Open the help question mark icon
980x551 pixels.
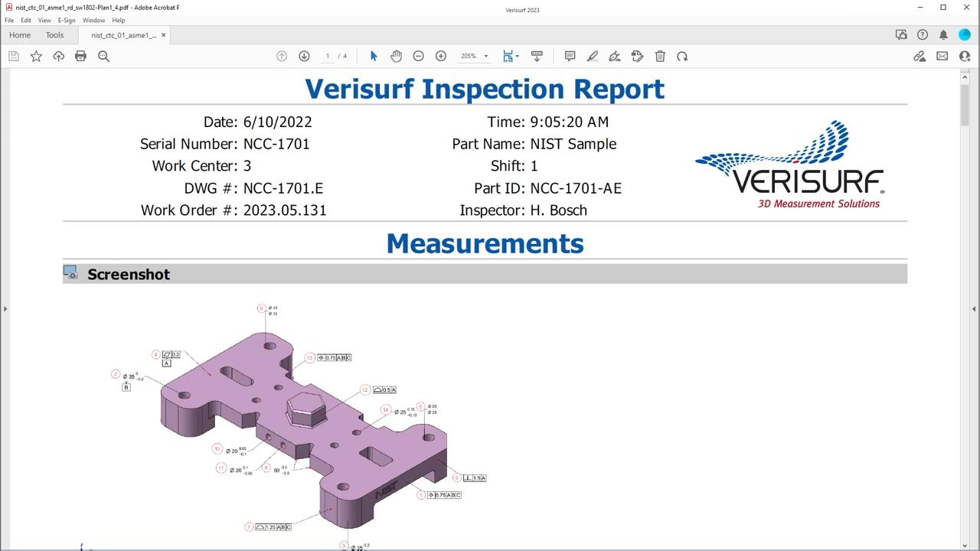[923, 34]
